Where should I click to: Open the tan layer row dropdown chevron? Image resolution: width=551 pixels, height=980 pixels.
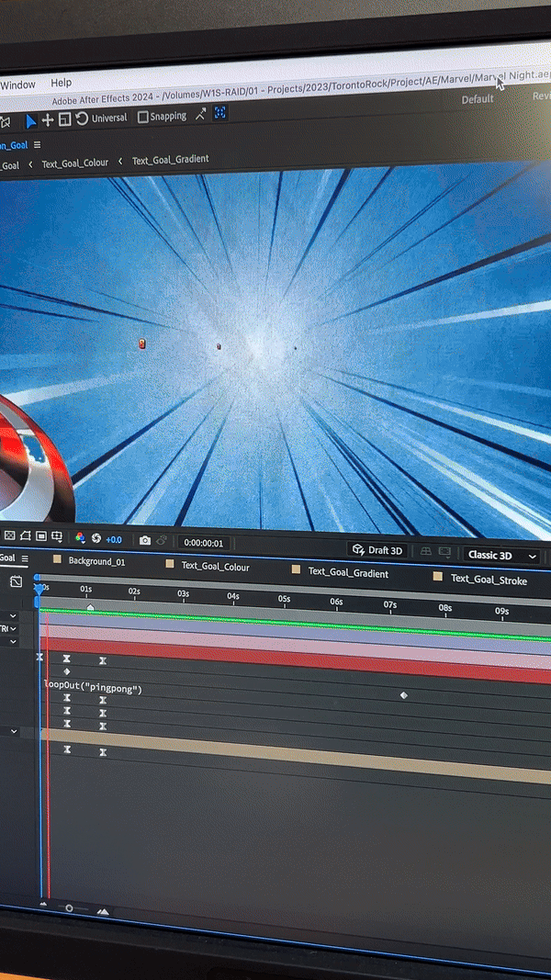[x=13, y=731]
